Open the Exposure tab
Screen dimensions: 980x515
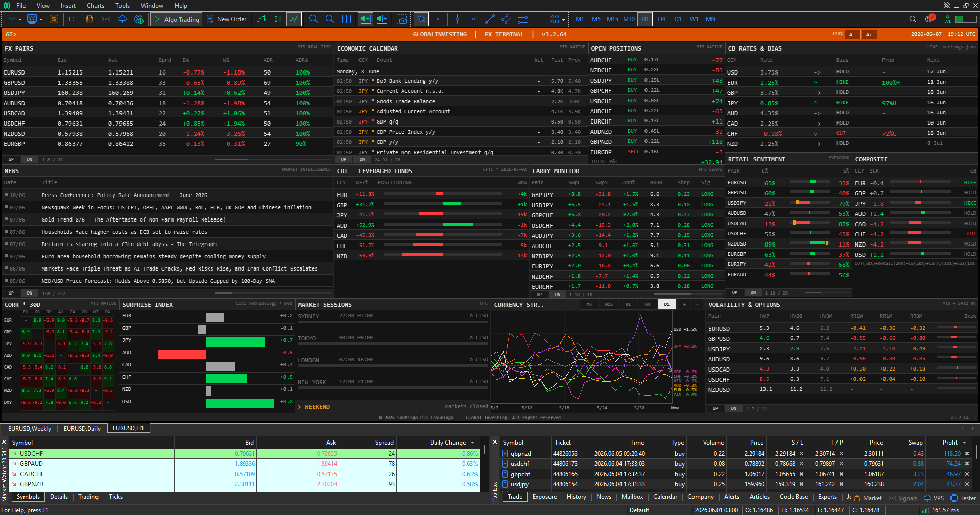pos(544,497)
